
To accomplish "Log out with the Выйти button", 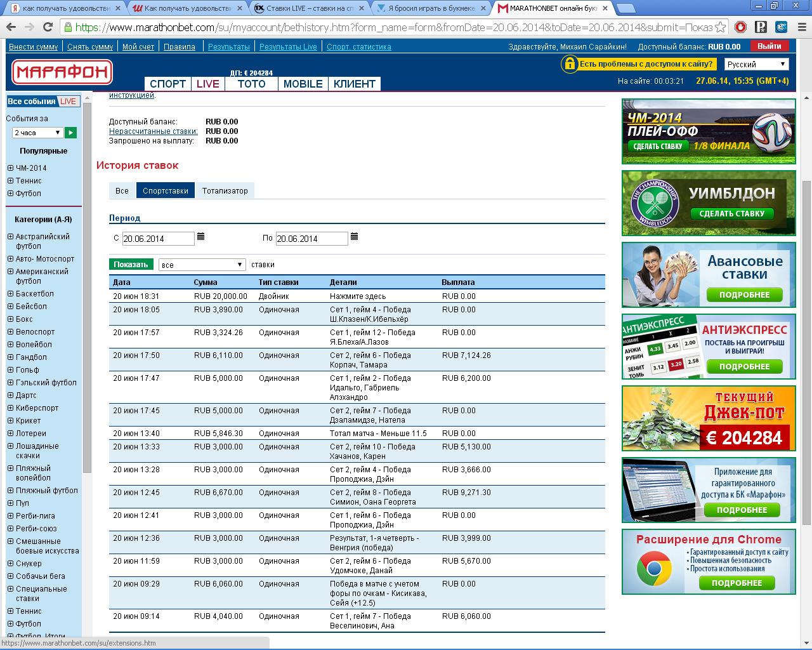I will 769,46.
